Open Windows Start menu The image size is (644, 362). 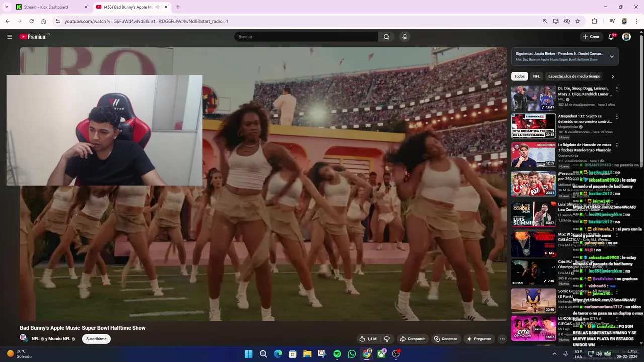[x=248, y=354]
